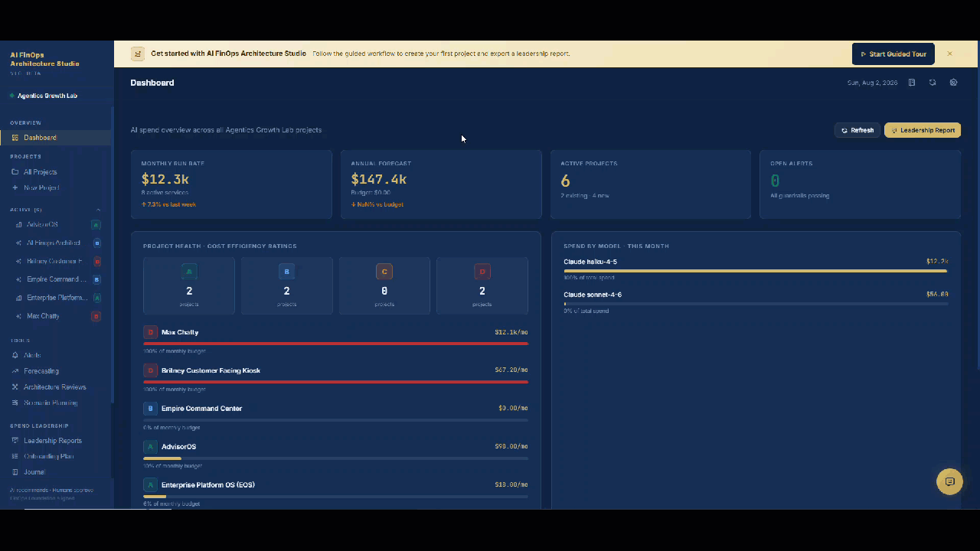Dismiss the guided tour banner

point(949,54)
